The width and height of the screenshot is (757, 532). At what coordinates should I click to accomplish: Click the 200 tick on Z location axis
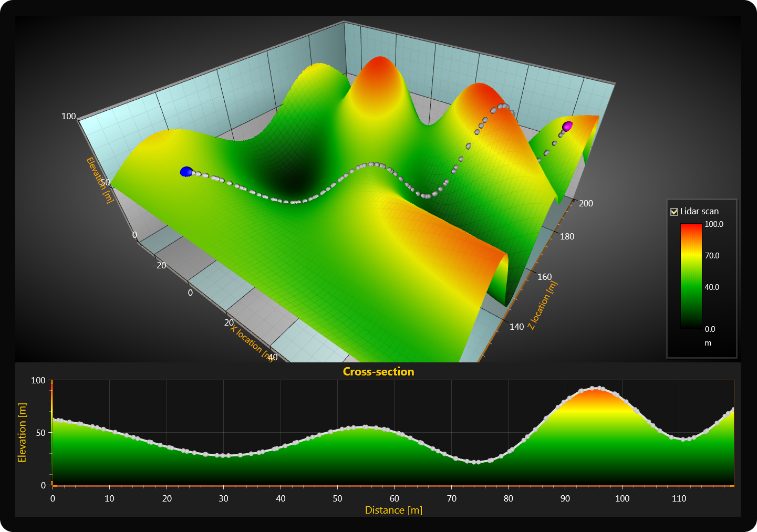click(x=586, y=204)
